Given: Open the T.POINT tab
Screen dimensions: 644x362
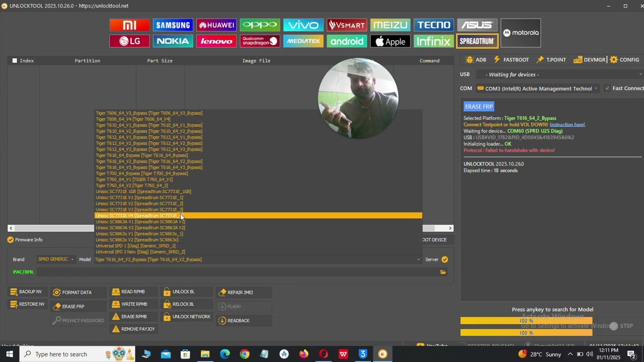Looking at the screenshot, I should (x=551, y=60).
